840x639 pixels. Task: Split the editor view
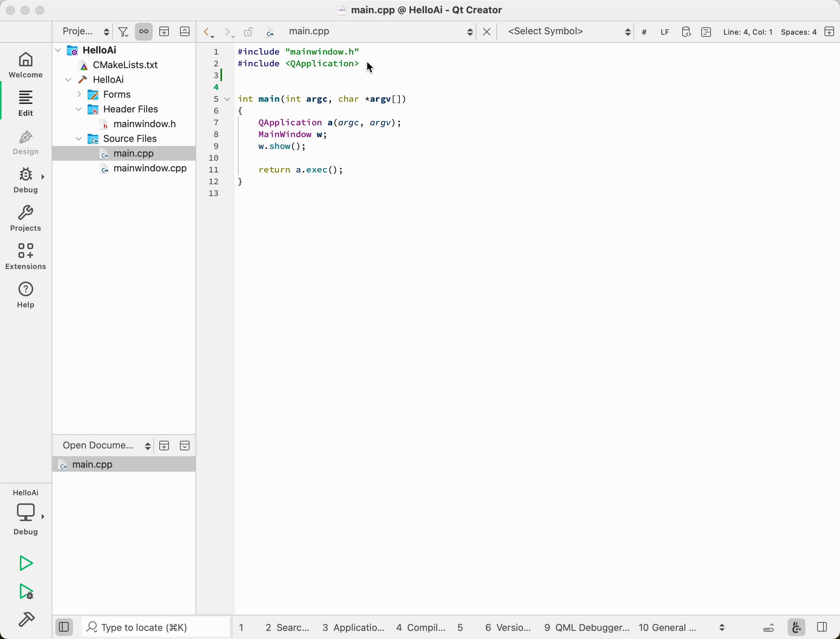point(829,32)
